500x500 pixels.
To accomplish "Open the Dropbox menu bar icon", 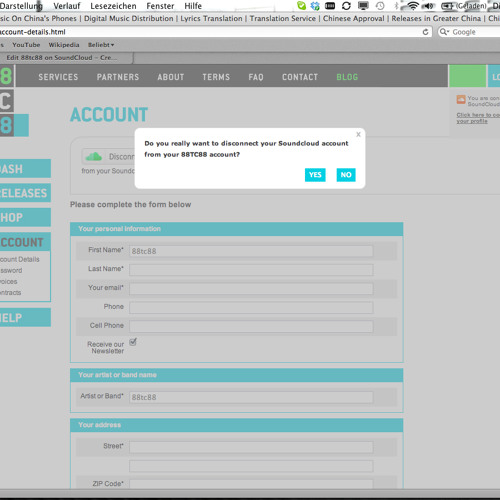I will tap(315, 6).
